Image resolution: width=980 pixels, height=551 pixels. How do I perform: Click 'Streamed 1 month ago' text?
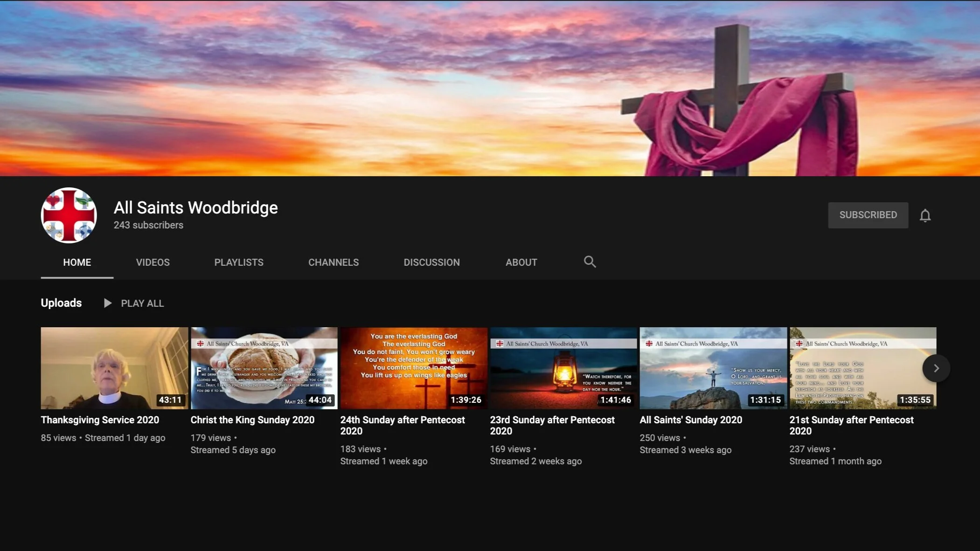[835, 461]
